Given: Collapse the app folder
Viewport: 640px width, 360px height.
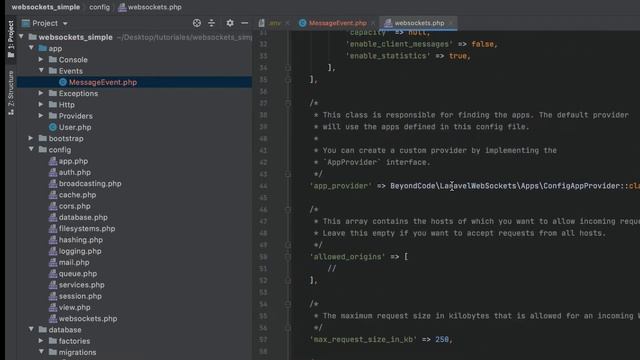Looking at the screenshot, I should coord(31,48).
